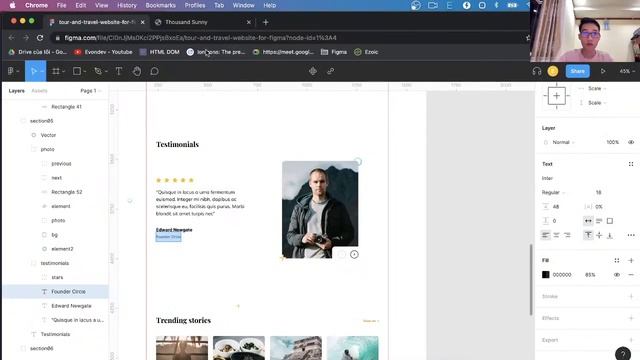Click the create component icon in toolbar

coord(313,71)
